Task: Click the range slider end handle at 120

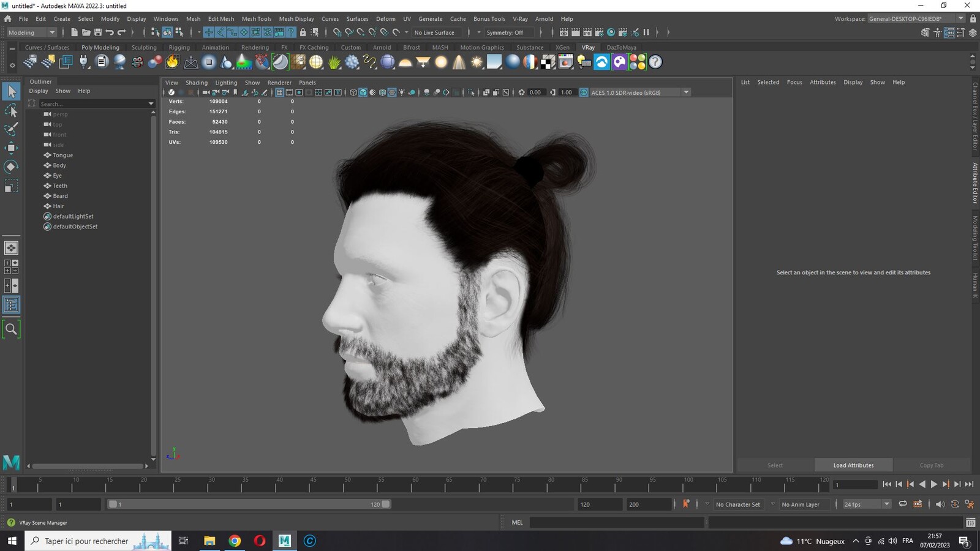Action: 386,504
